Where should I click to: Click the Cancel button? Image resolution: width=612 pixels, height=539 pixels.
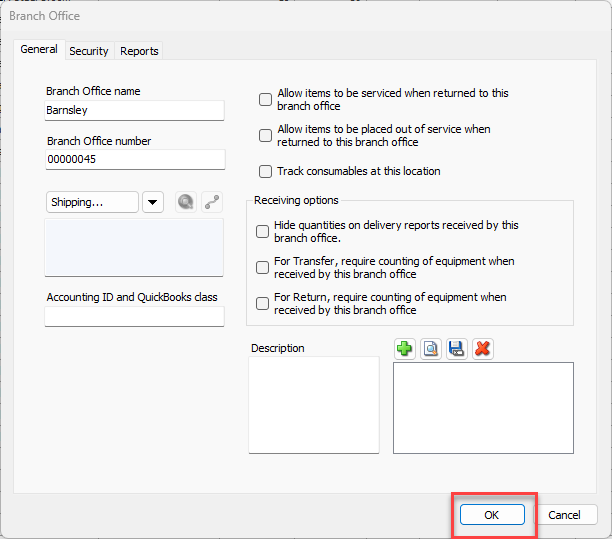[x=564, y=515]
